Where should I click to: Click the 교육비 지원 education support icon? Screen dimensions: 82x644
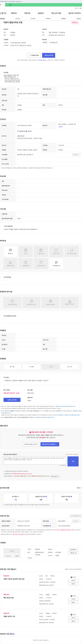(56, 252)
